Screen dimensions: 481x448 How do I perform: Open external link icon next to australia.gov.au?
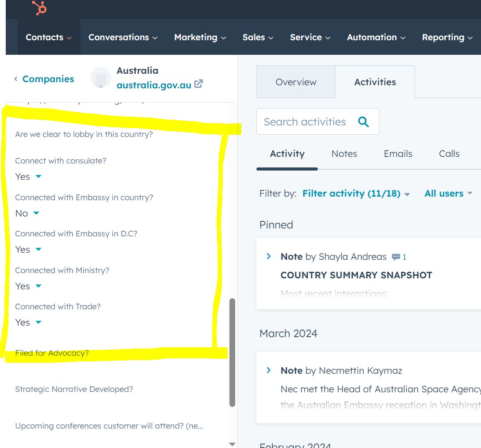pos(199,84)
